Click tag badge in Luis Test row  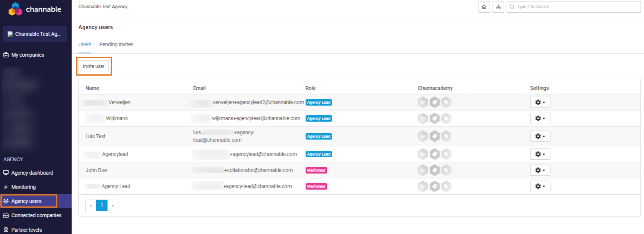435,136
